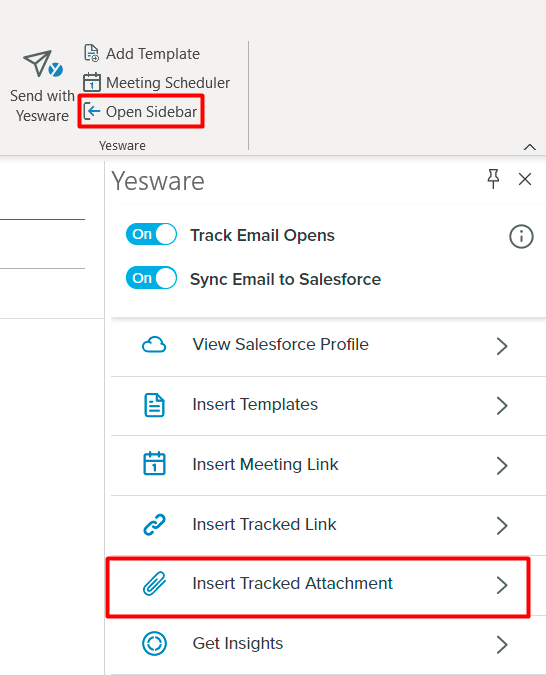Screen dimensions: 546x675
Task: Toggle off Sync Email to Salesforce switch
Action: click(x=152, y=278)
